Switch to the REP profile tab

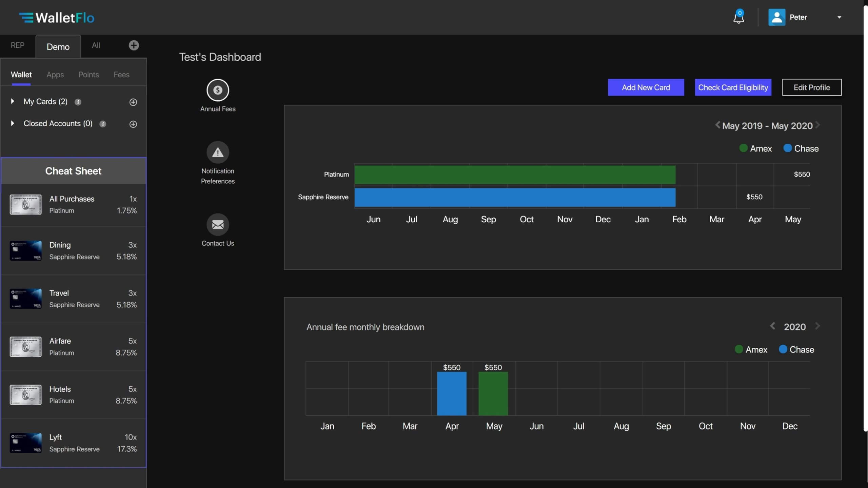[18, 45]
